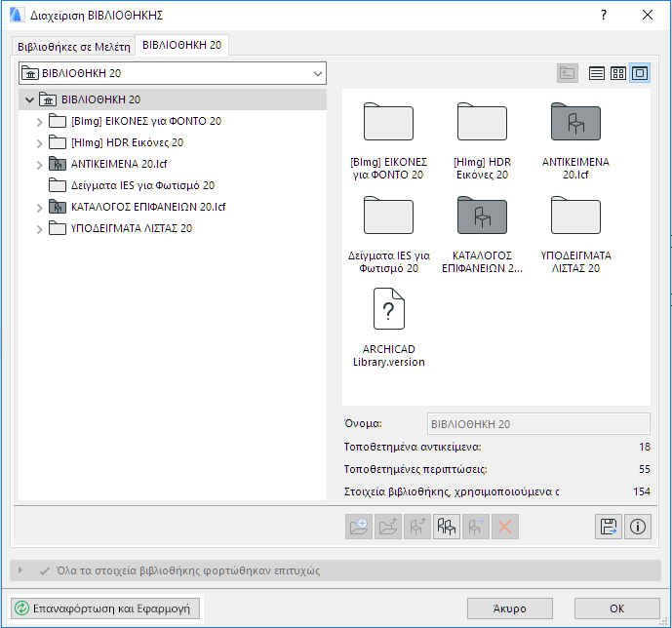Click the save library disk icon
672x628 pixels.
[609, 527]
